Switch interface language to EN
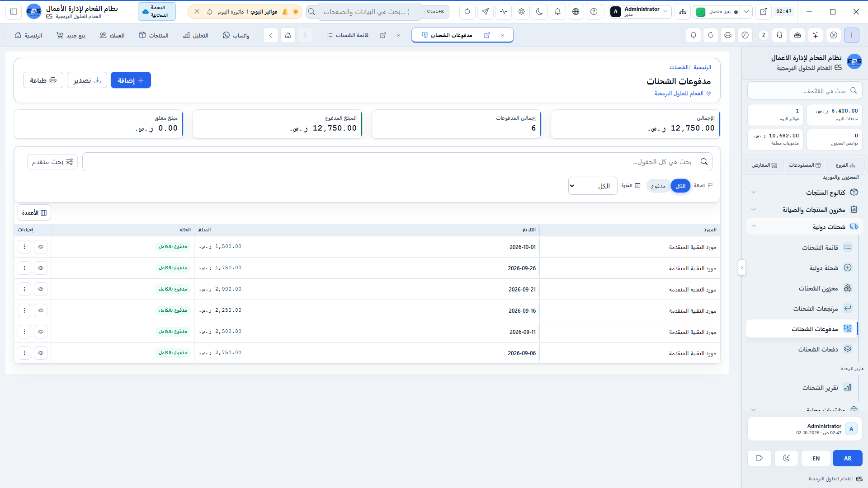Image resolution: width=868 pixels, height=488 pixels. coord(816,458)
